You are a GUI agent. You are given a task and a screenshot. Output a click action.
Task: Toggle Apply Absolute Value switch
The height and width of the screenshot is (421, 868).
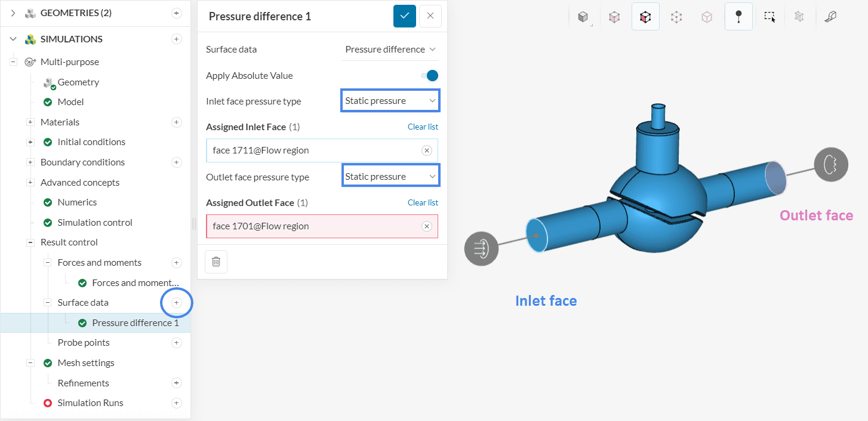tap(429, 76)
